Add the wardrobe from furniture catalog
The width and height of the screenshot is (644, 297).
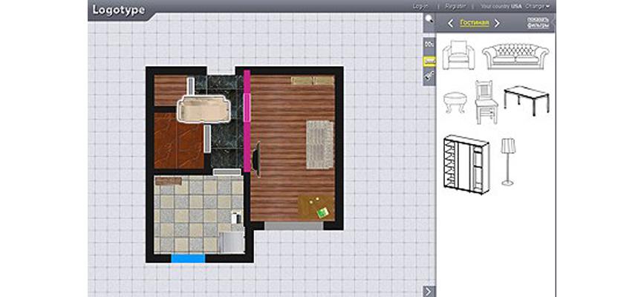466,164
